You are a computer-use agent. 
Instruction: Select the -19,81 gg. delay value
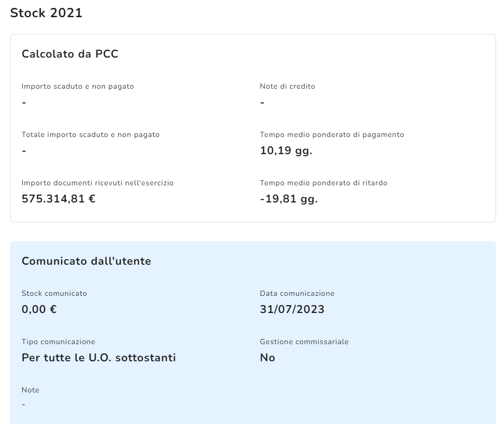289,199
